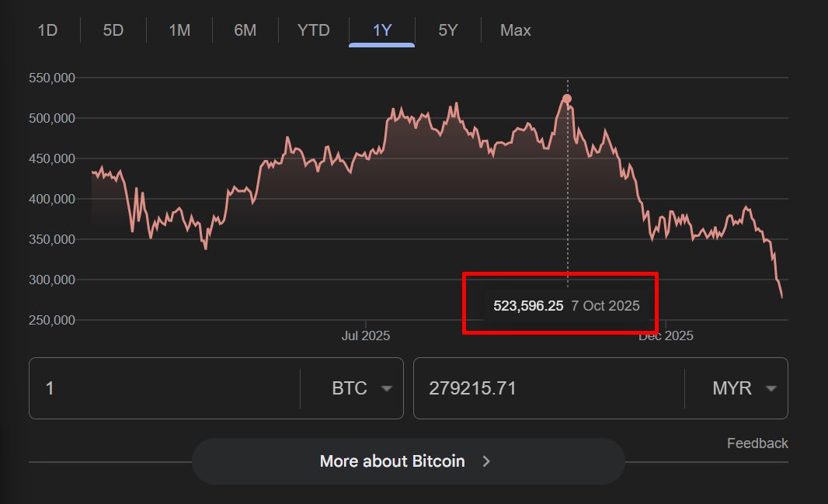This screenshot has width=828, height=504.
Task: Select the YTD tab
Action: pyautogui.click(x=313, y=30)
